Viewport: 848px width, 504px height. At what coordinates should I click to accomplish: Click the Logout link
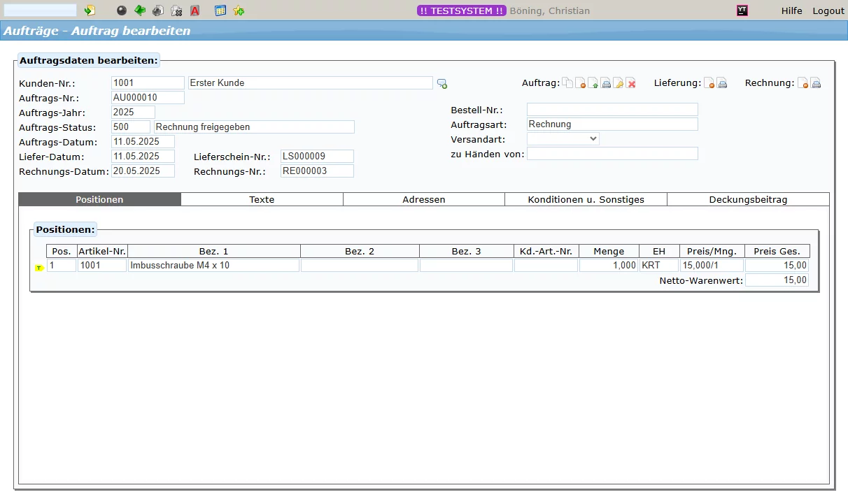pos(828,10)
